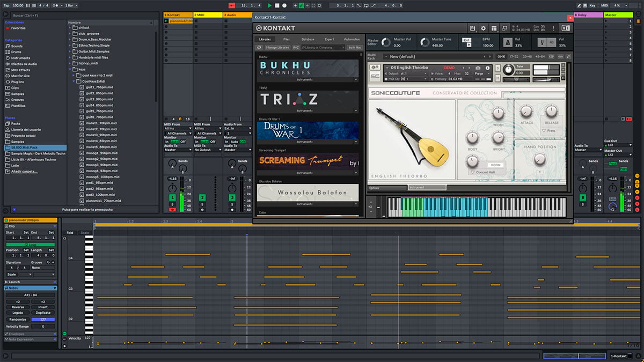The height and width of the screenshot is (362, 644).
Task: Toggle track 1 activator button
Action: pos(172,198)
